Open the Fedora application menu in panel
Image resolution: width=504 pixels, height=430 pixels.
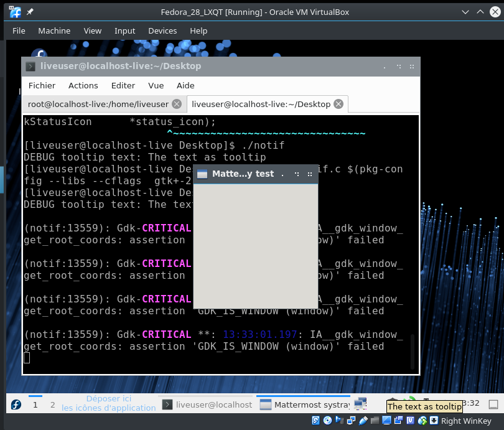pyautogui.click(x=16, y=404)
